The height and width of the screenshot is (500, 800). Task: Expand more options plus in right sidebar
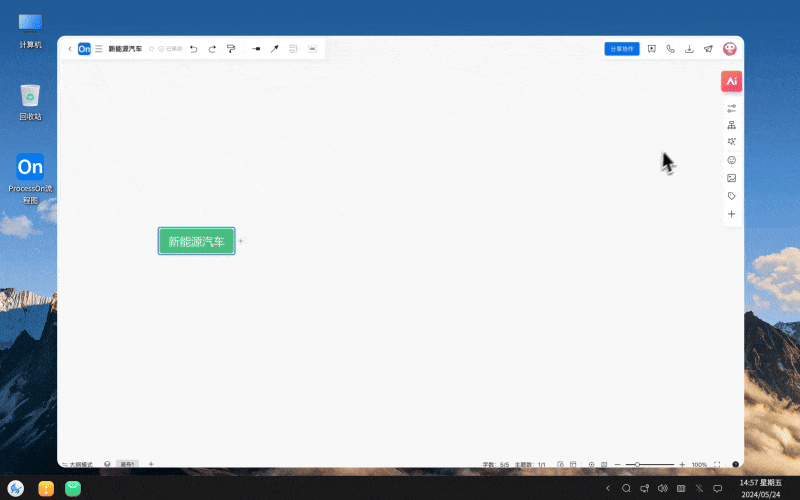[x=731, y=214]
